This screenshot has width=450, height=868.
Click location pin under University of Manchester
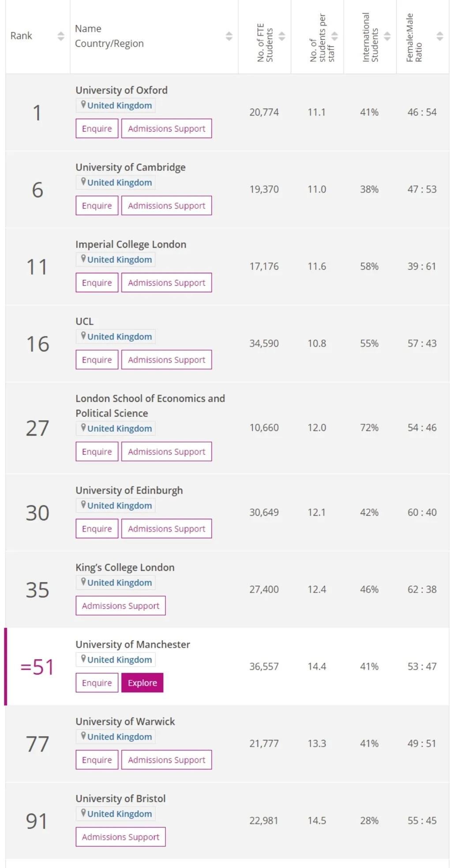pos(83,659)
